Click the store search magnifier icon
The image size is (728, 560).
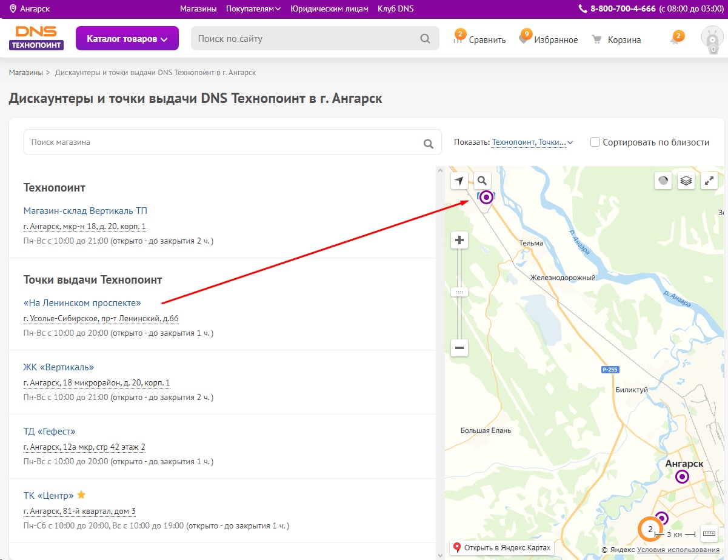point(429,144)
